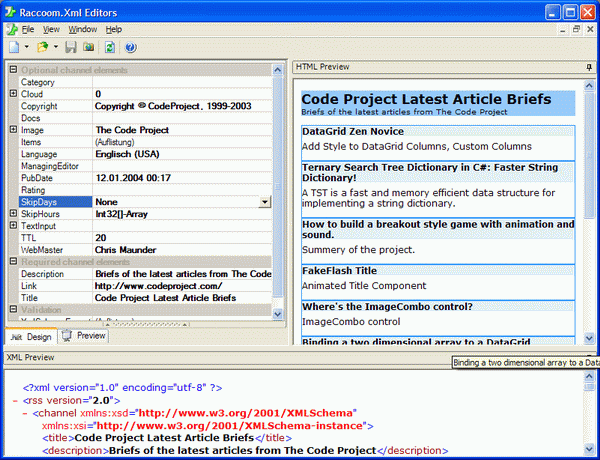
Task: Click the Help question mark icon
Action: coord(130,47)
